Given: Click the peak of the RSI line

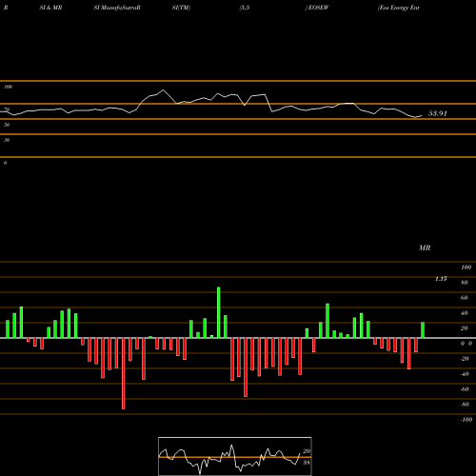Looking at the screenshot, I should coord(164,90).
